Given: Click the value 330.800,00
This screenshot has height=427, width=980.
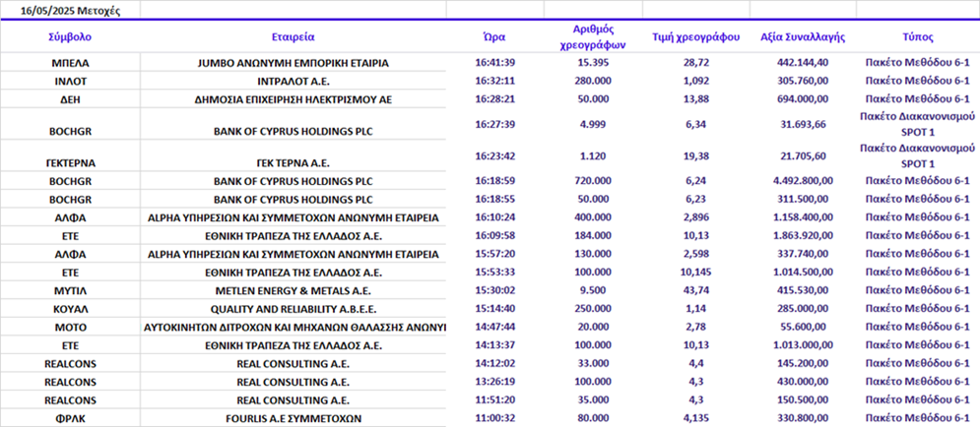Looking at the screenshot, I should coord(803,417).
